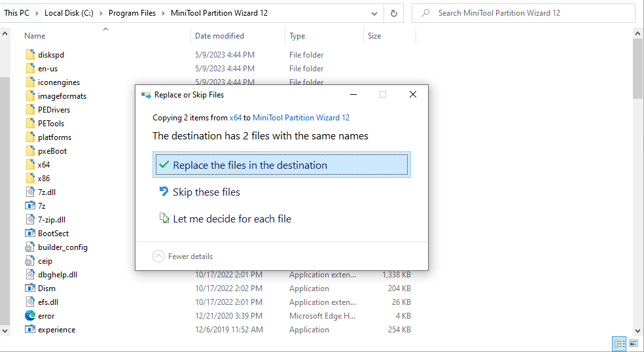This screenshot has height=352, width=644.
Task: Select the 7z.dll file icon
Action: 30,192
